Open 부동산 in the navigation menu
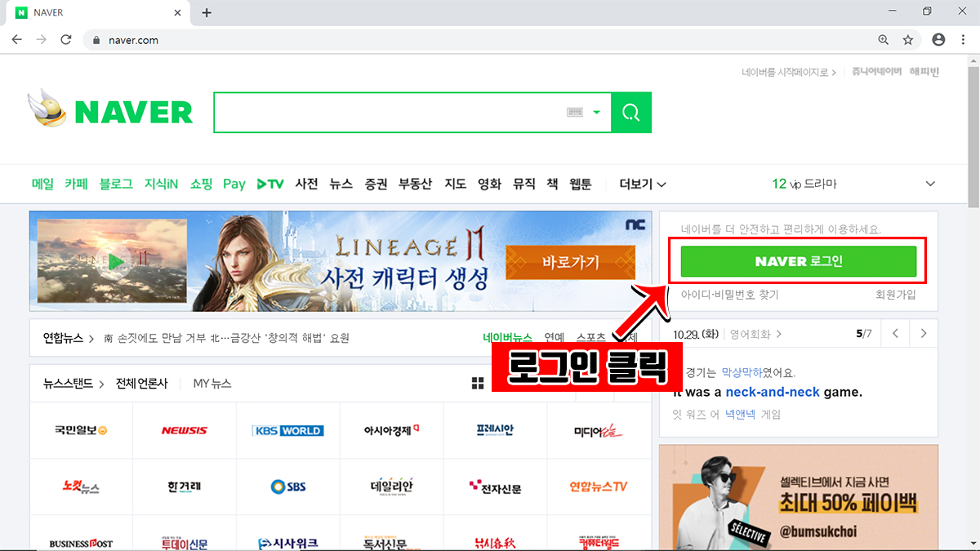This screenshot has height=551, width=980. [415, 184]
